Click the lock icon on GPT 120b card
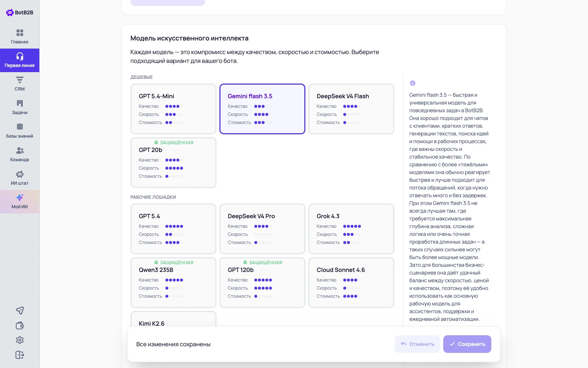Screen dimensions: 588x368 coord(245,262)
